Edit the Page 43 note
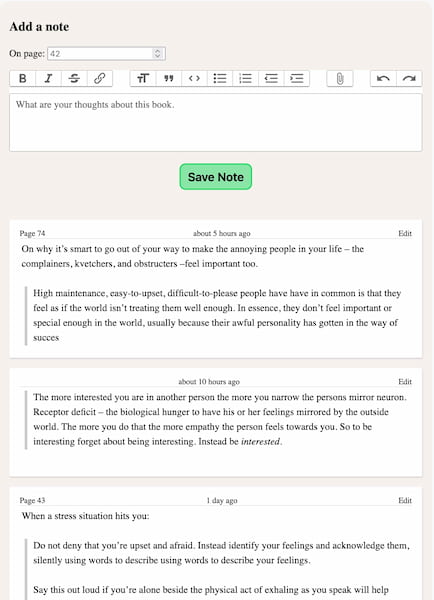Image resolution: width=434 pixels, height=600 pixels. (x=405, y=501)
